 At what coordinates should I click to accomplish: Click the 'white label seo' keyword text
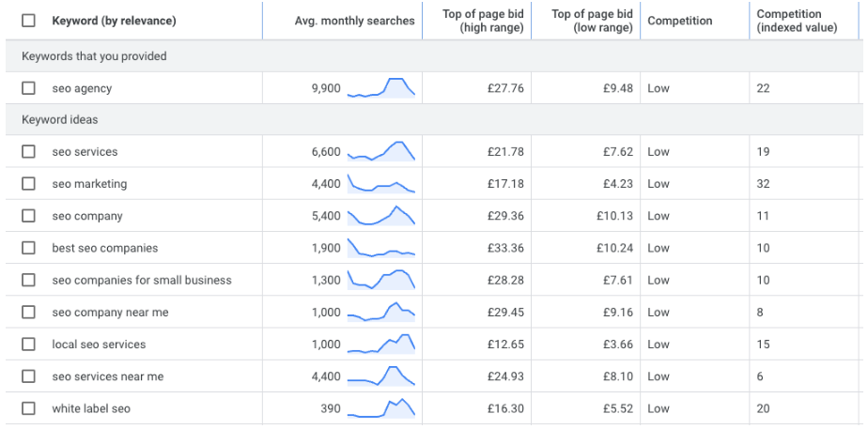click(91, 408)
